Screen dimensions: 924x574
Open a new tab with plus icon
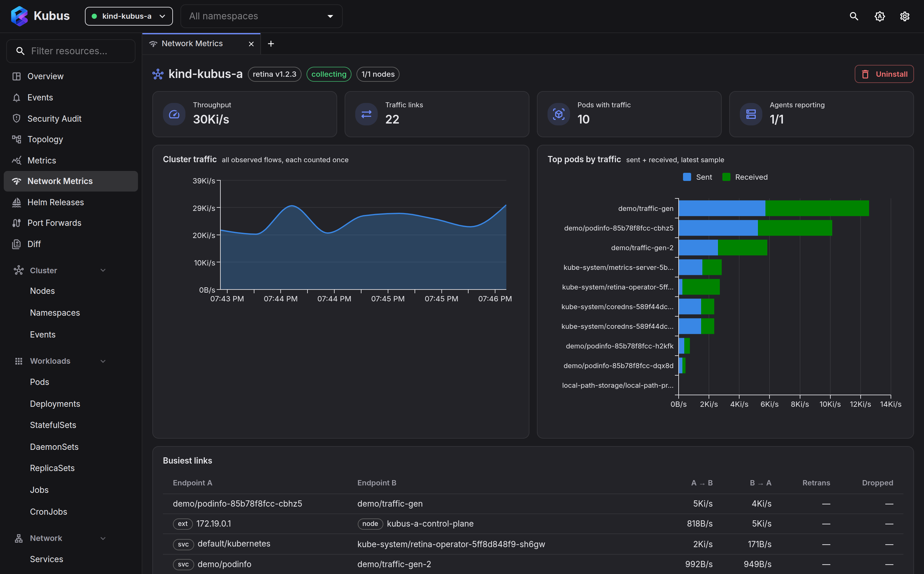271,44
